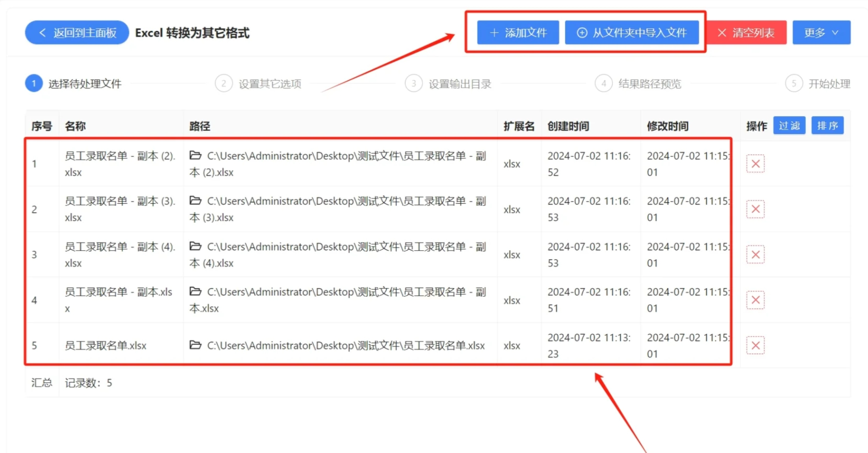Image resolution: width=868 pixels, height=453 pixels.
Task: Click folder icon in row 2 path
Action: click(195, 201)
